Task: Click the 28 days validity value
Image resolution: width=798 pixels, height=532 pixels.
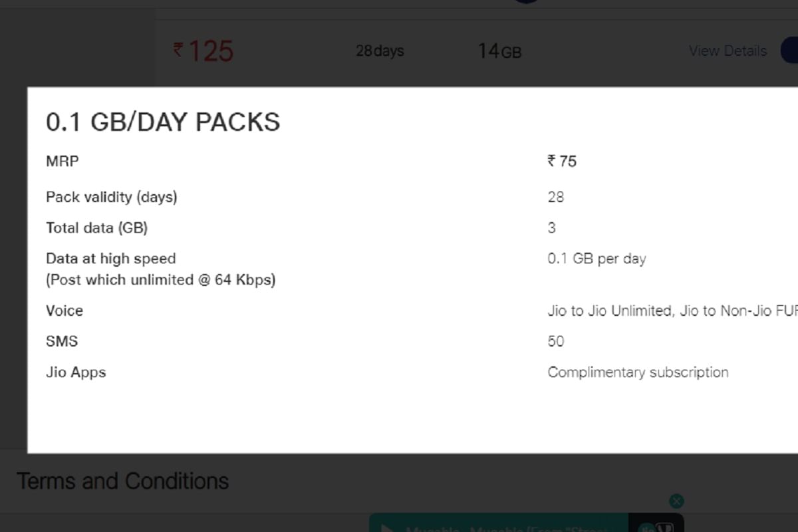Action: click(380, 51)
